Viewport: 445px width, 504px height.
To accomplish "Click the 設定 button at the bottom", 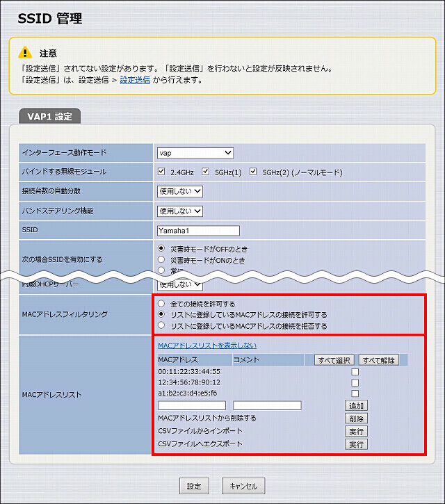I will coord(194,486).
